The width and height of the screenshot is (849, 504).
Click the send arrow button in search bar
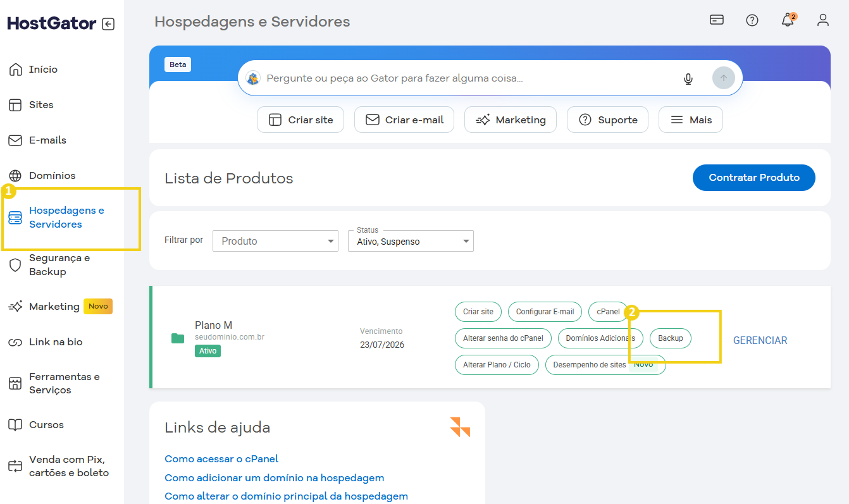724,78
